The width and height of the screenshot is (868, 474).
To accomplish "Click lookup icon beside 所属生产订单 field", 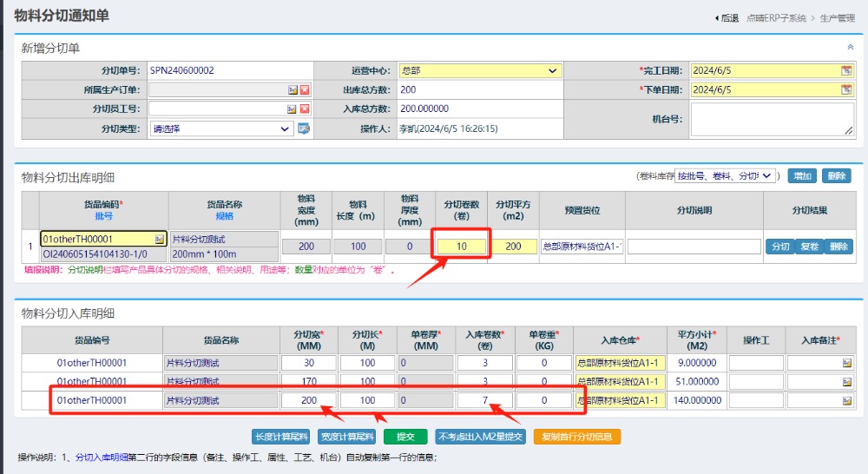I will click(x=293, y=90).
